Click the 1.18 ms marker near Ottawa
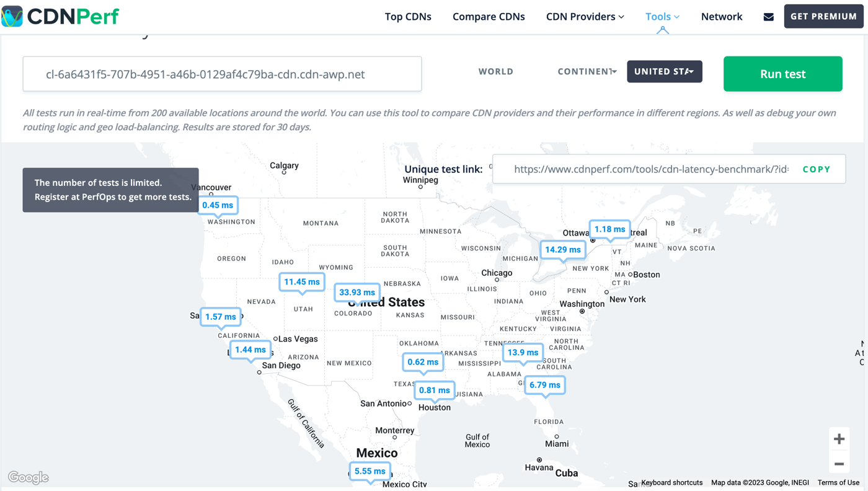The height and width of the screenshot is (491, 868). pyautogui.click(x=610, y=229)
